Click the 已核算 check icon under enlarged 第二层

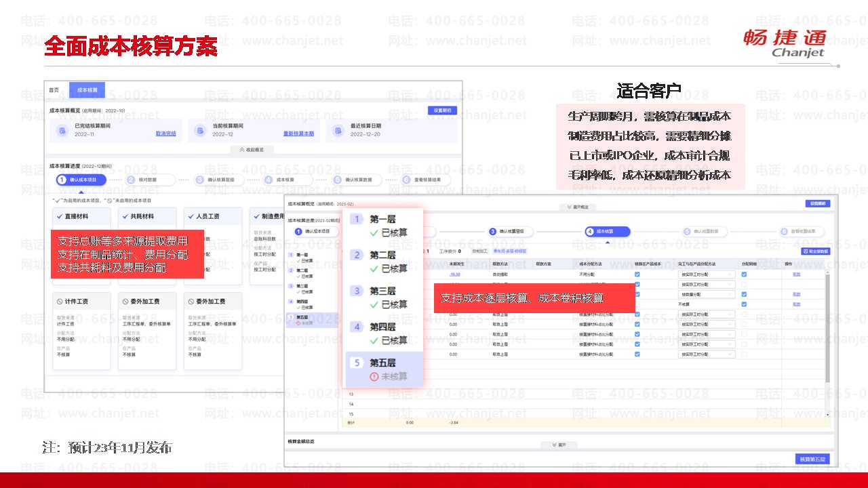coord(374,269)
